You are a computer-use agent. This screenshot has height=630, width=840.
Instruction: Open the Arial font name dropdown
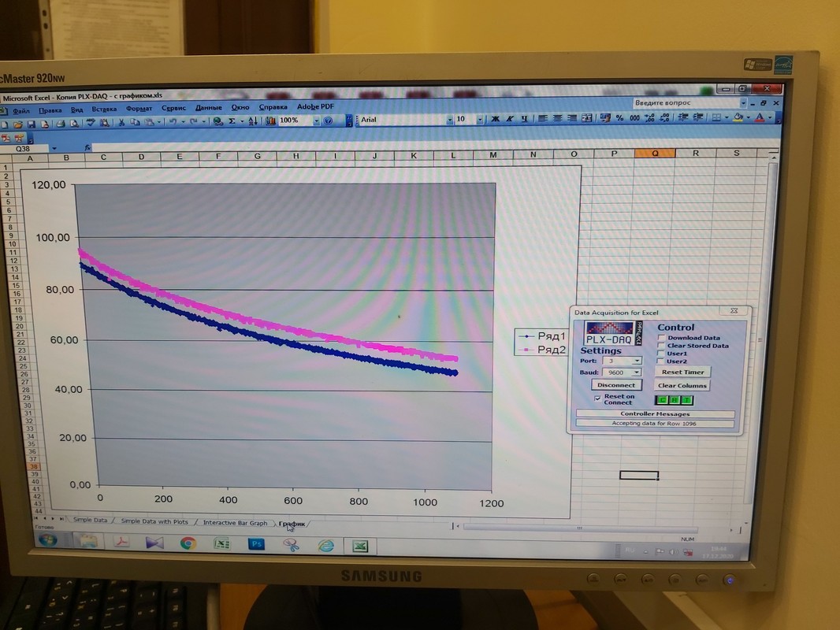(450, 120)
